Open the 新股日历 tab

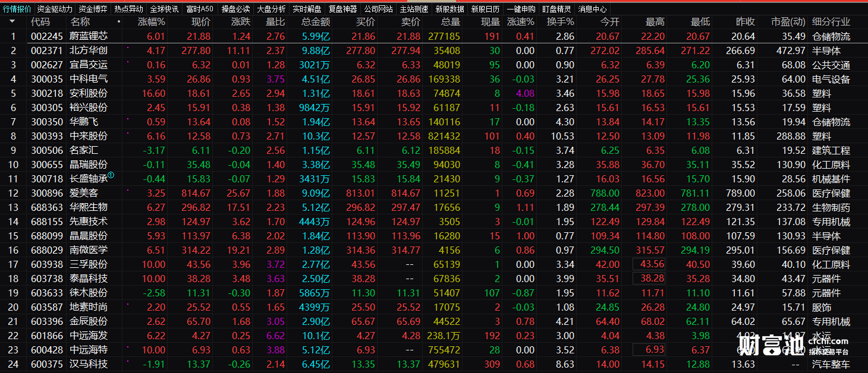(486, 9)
